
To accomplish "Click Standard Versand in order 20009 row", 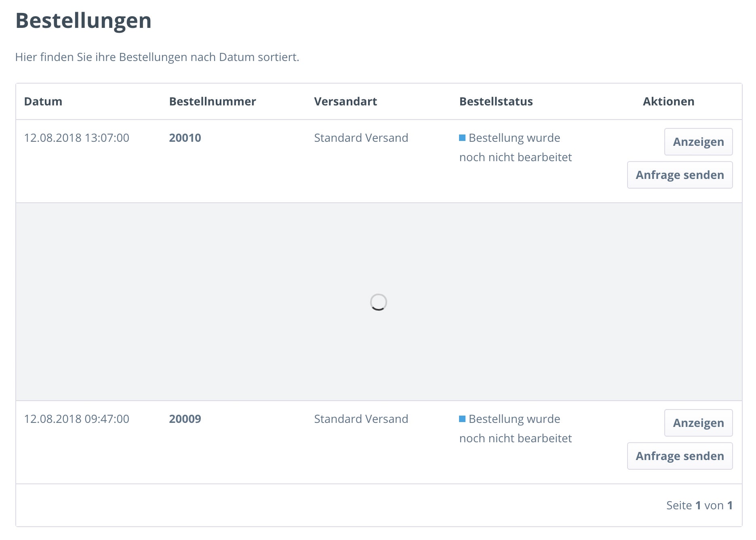I will click(361, 419).
